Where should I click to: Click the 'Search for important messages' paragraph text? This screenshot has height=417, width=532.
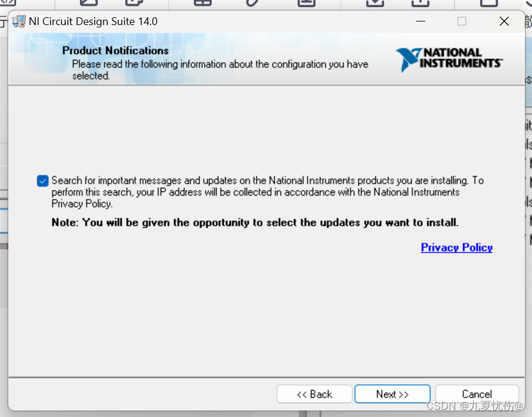(267, 191)
